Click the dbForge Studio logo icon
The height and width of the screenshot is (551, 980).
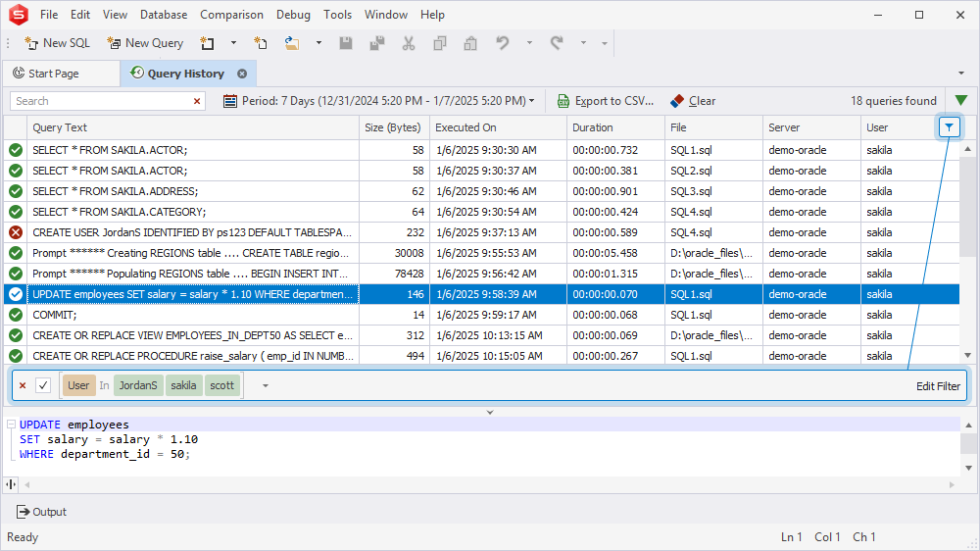pyautogui.click(x=18, y=15)
